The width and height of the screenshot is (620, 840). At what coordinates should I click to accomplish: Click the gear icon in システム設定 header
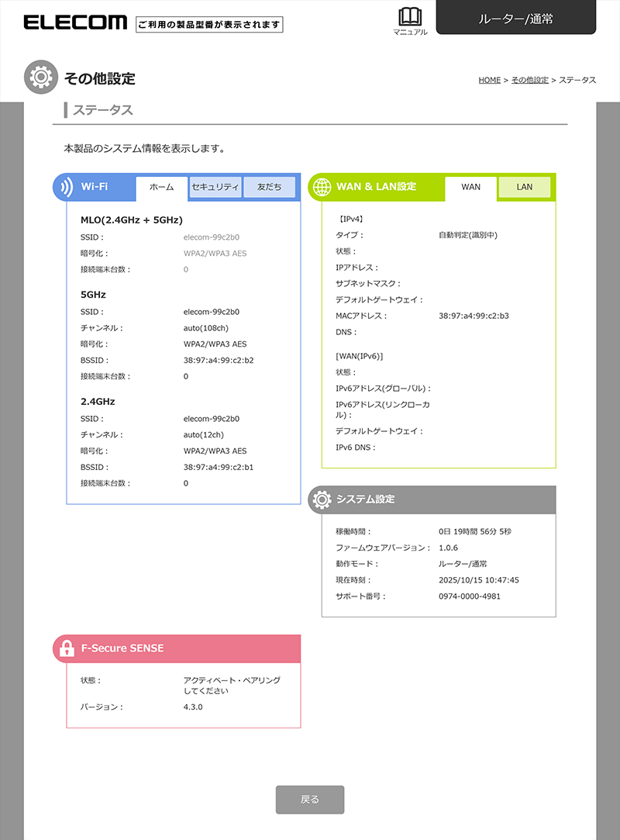coord(320,500)
